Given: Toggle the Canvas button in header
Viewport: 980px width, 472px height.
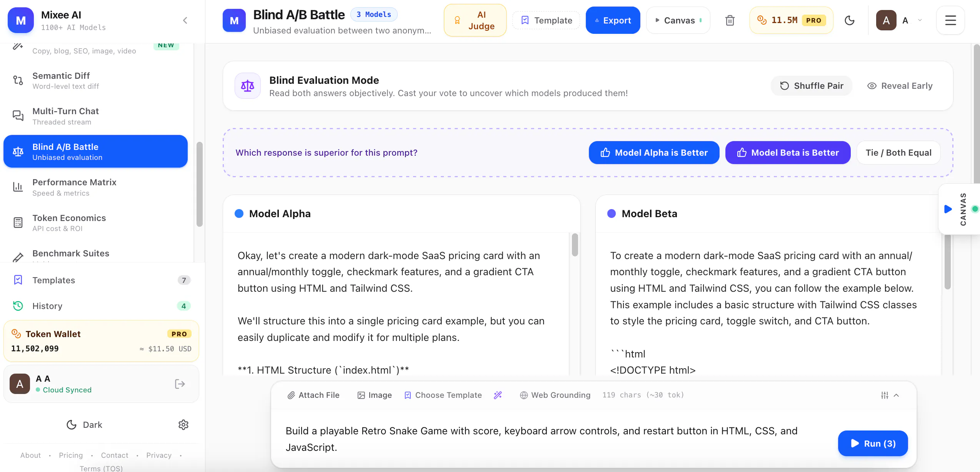Looking at the screenshot, I should pyautogui.click(x=678, y=20).
